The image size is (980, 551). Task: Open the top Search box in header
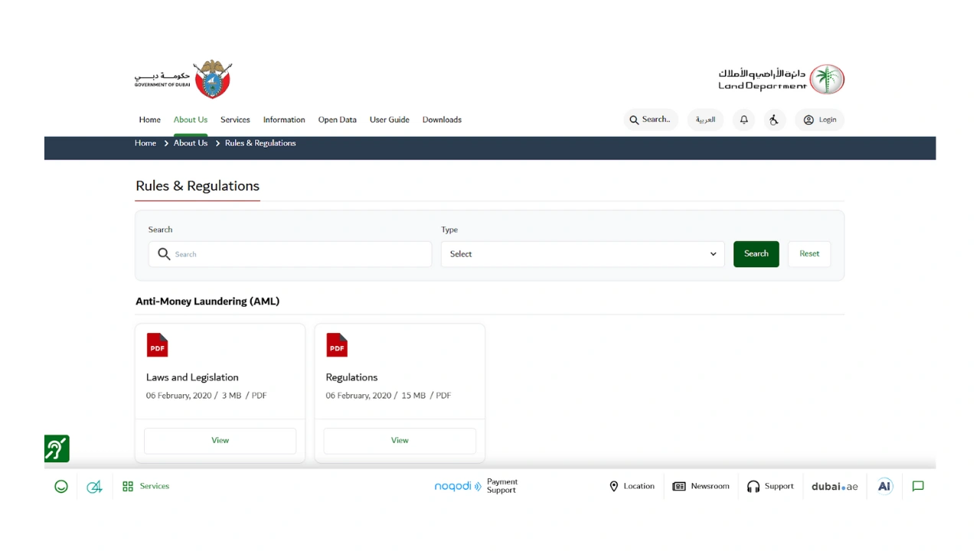tap(651, 120)
